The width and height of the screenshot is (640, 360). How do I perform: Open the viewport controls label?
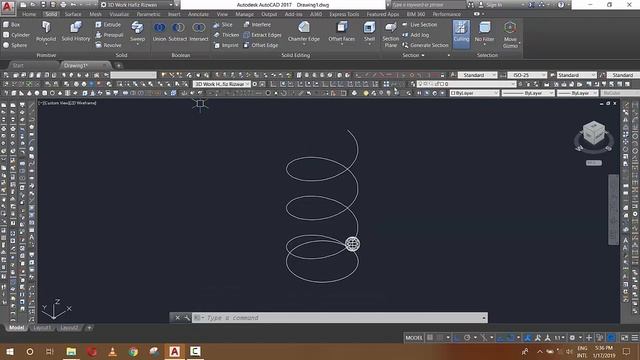click(67, 103)
